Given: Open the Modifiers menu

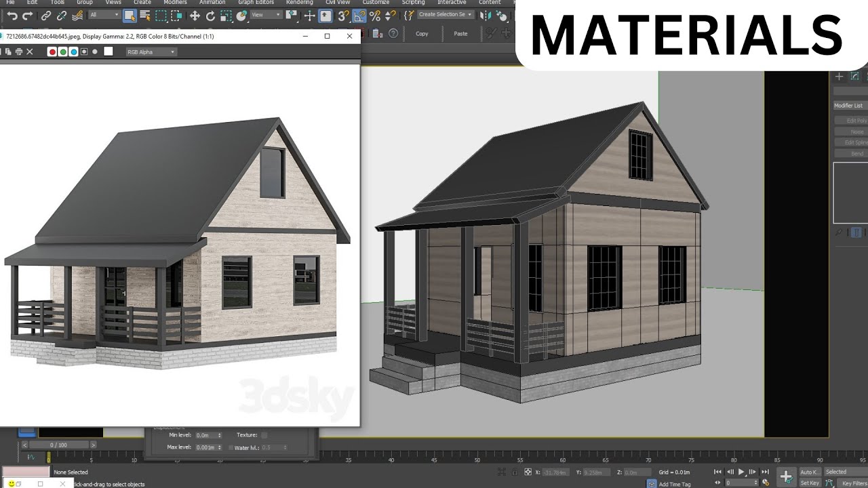Looking at the screenshot, I should pyautogui.click(x=175, y=3).
